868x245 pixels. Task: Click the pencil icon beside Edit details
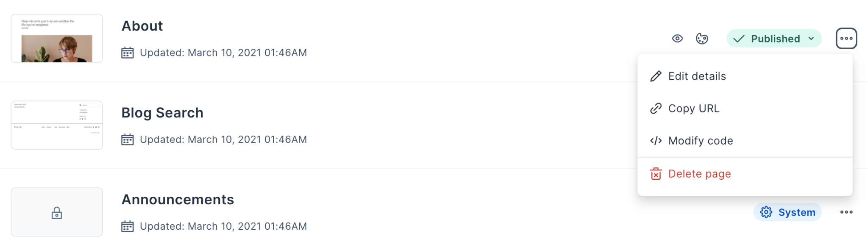click(x=656, y=76)
